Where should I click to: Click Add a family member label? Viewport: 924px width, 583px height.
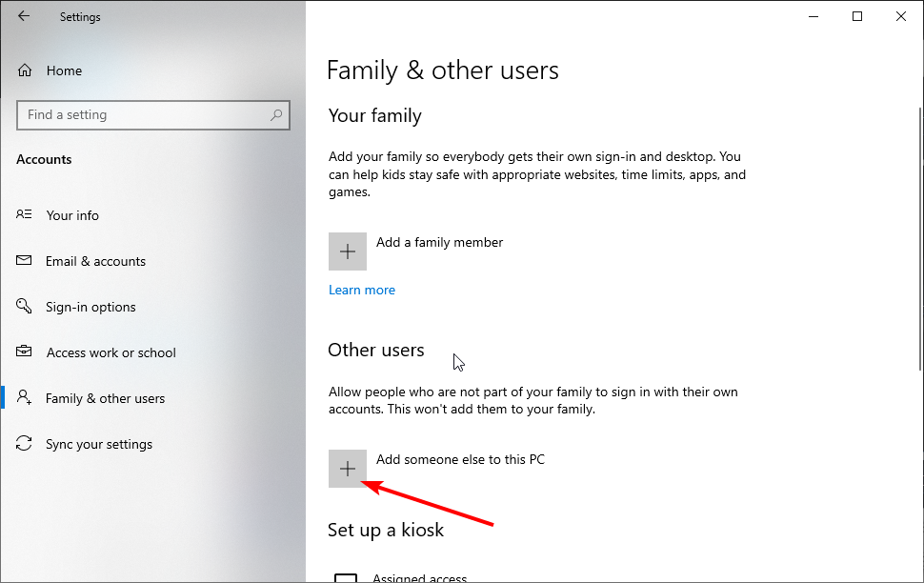pyautogui.click(x=439, y=242)
